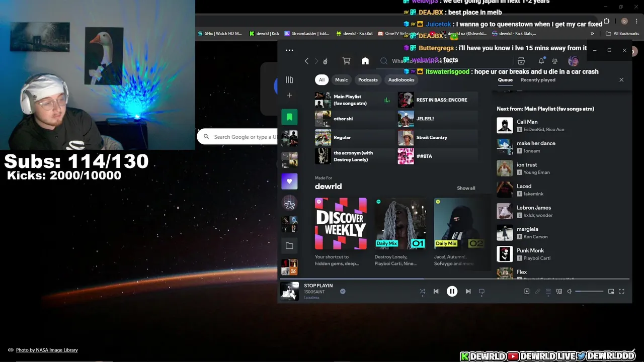Viewport: 644px width, 362px height.
Task: Toggle the lyrics microphone icon
Action: (x=538, y=291)
